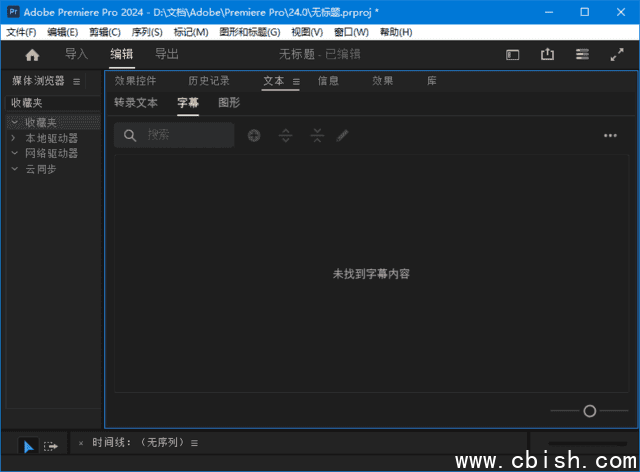Open the 帮助(H) menu
The width and height of the screenshot is (640, 472).
click(396, 32)
